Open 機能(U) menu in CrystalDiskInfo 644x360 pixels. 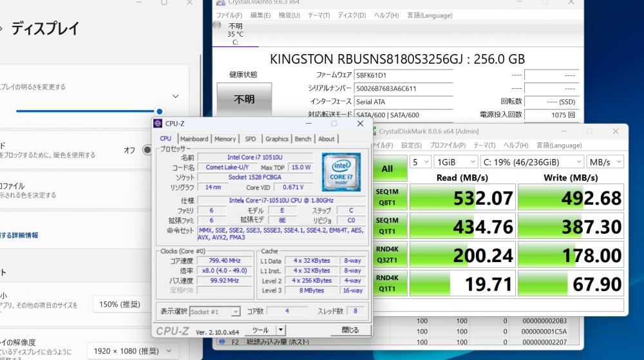click(x=289, y=15)
